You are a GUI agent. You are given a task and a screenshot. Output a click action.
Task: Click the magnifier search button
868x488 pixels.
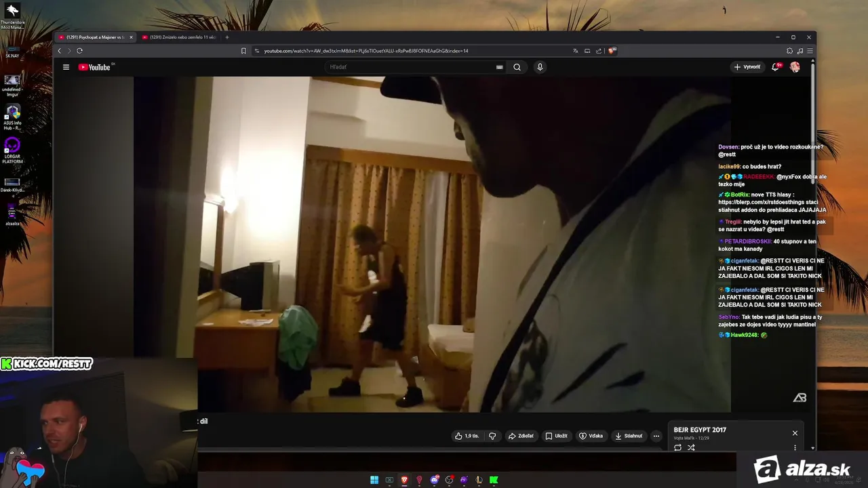(517, 67)
